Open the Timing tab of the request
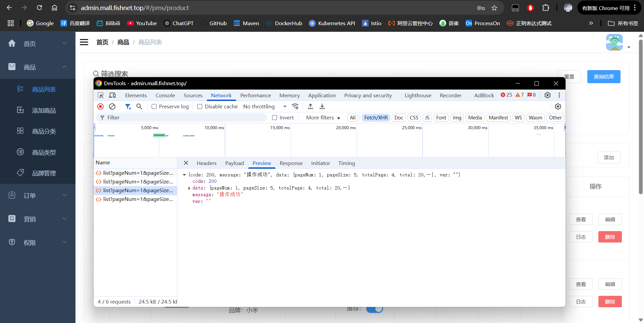 tap(346, 163)
